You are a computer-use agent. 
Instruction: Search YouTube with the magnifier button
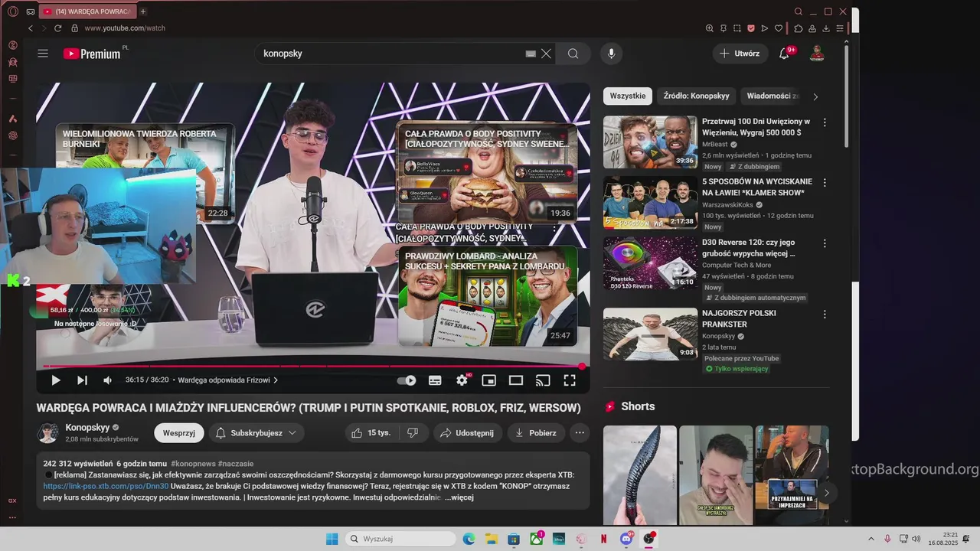point(573,54)
